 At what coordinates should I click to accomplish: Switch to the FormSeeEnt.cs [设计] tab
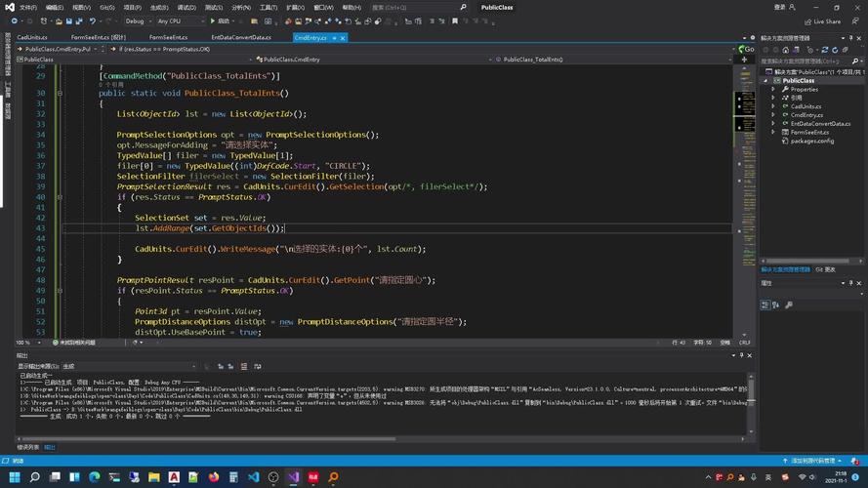tap(99, 38)
